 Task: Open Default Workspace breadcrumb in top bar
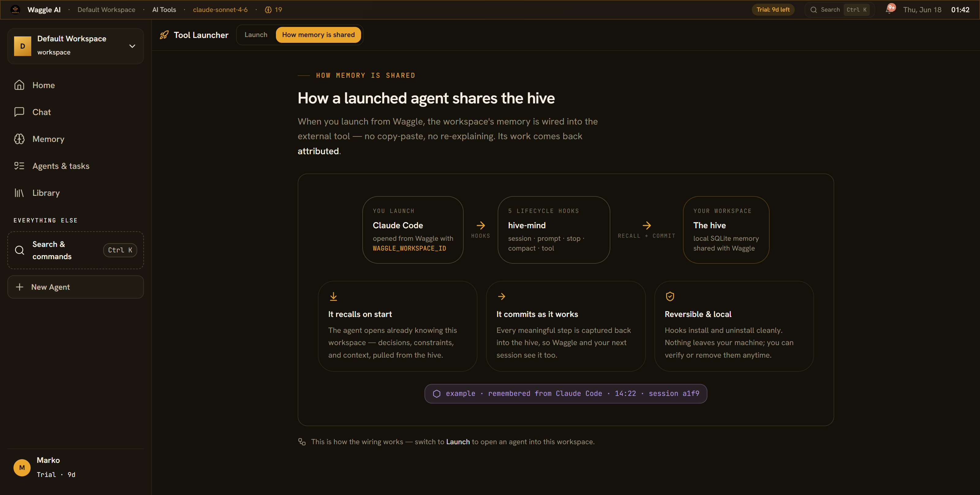coord(107,9)
